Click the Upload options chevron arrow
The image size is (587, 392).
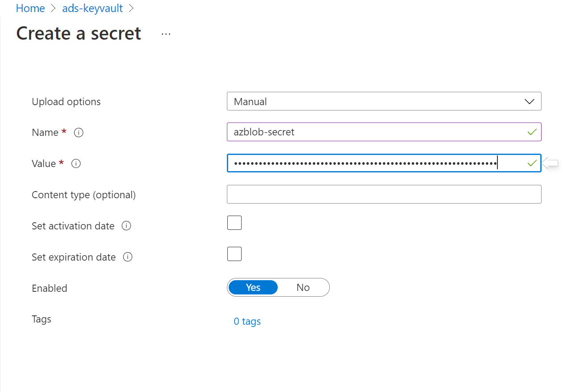pyautogui.click(x=530, y=102)
